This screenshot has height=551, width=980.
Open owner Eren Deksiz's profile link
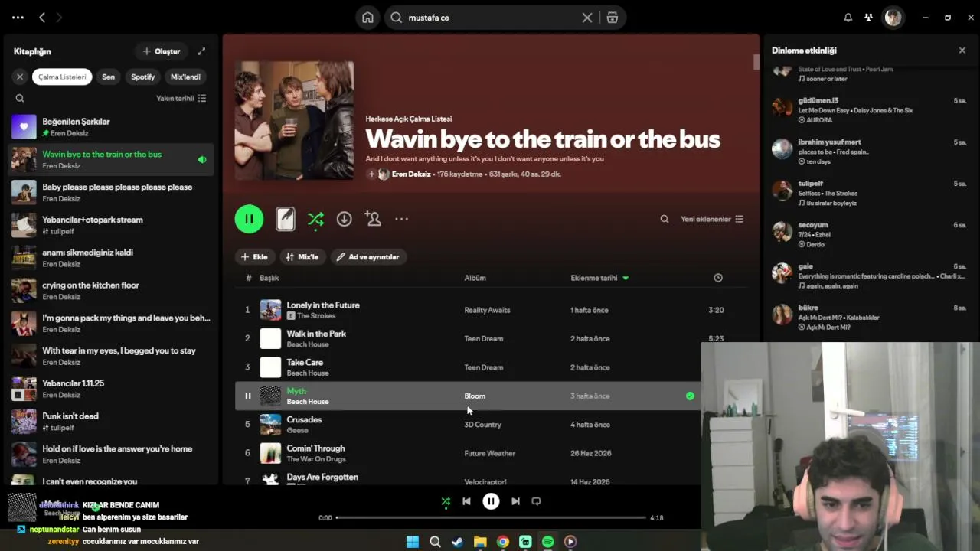pos(411,174)
